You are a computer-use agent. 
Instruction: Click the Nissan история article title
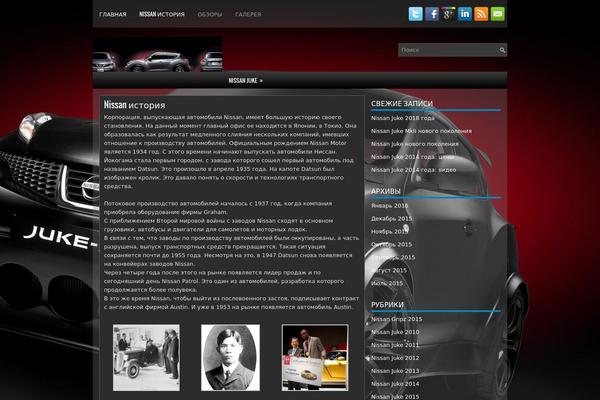pyautogui.click(x=134, y=105)
